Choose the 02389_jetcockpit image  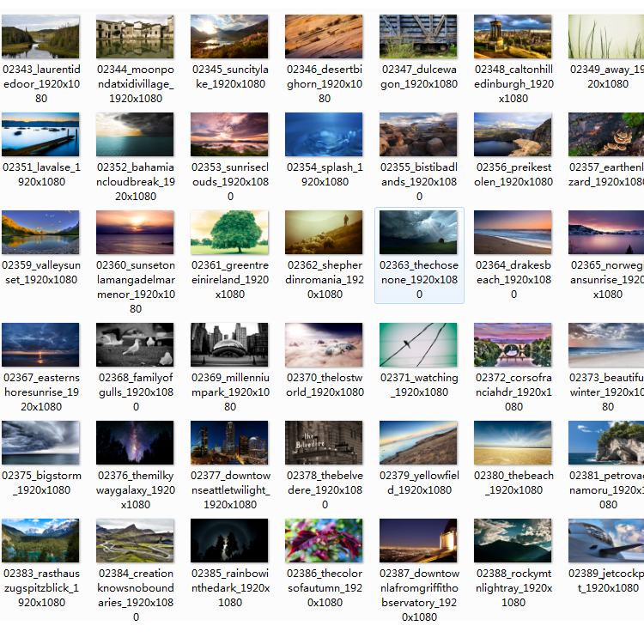(x=606, y=540)
